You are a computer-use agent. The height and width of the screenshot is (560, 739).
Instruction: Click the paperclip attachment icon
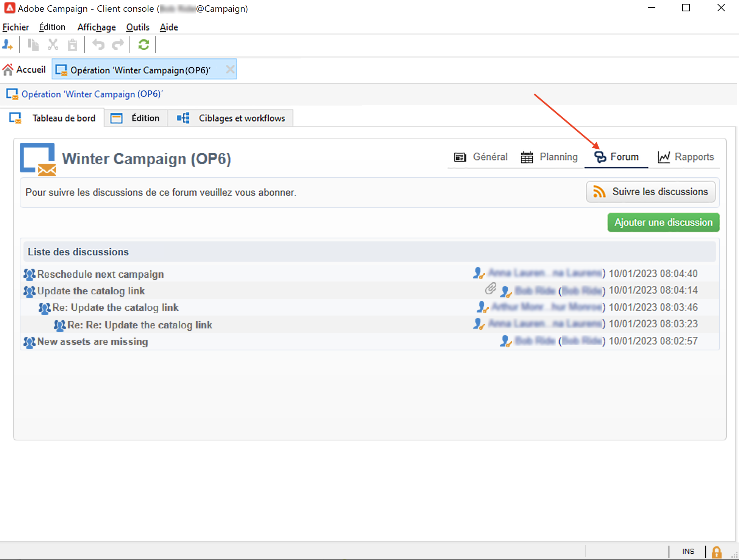tap(490, 289)
